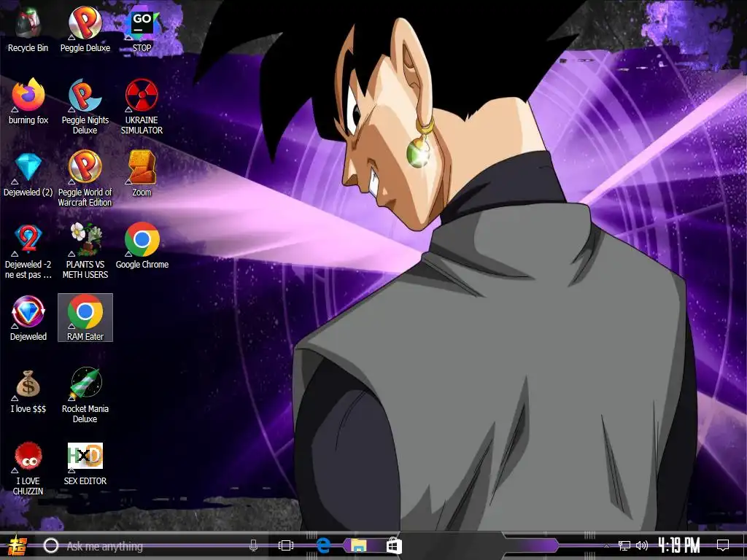Click the network status tray icon

point(624,545)
